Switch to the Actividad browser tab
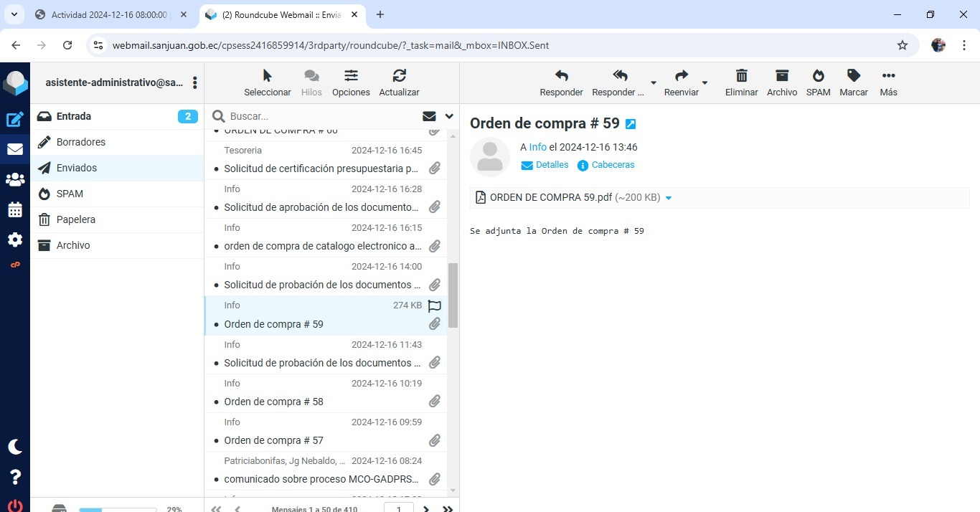Viewport: 980px width, 512px height. pos(109,14)
